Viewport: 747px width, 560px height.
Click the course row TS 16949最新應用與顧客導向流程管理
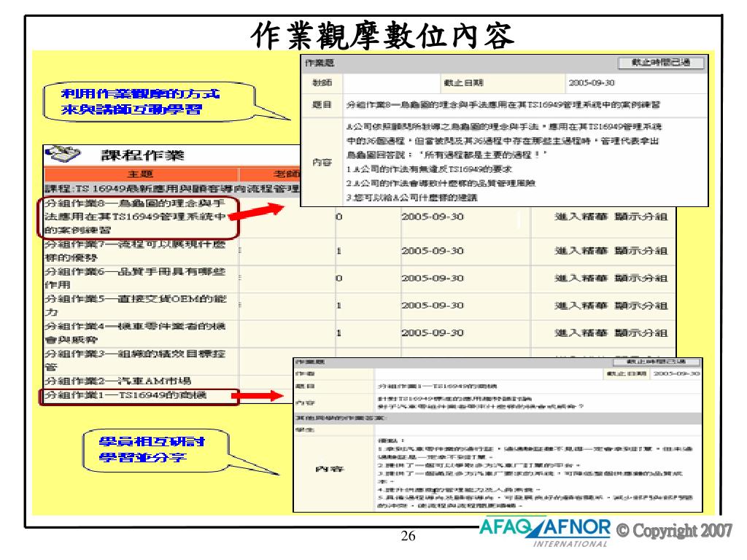172,189
